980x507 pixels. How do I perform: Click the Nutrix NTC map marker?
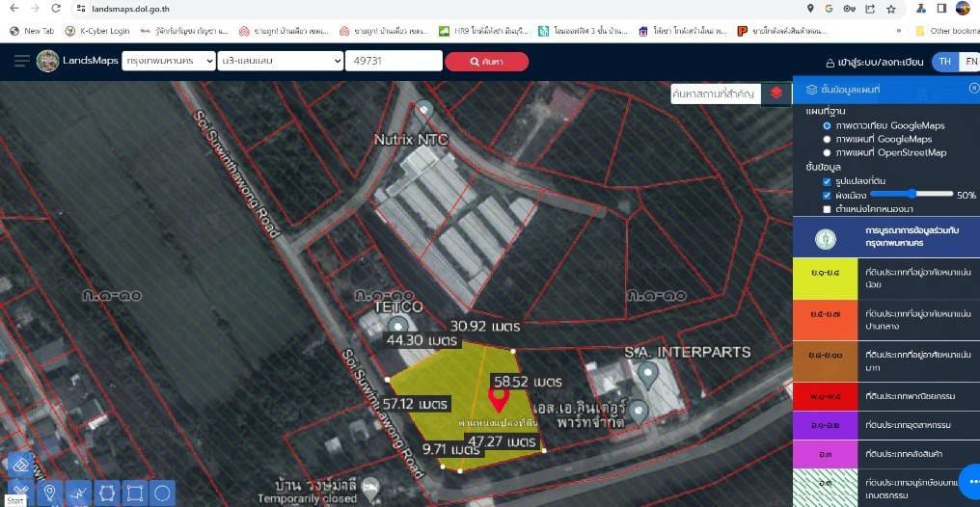click(x=423, y=111)
